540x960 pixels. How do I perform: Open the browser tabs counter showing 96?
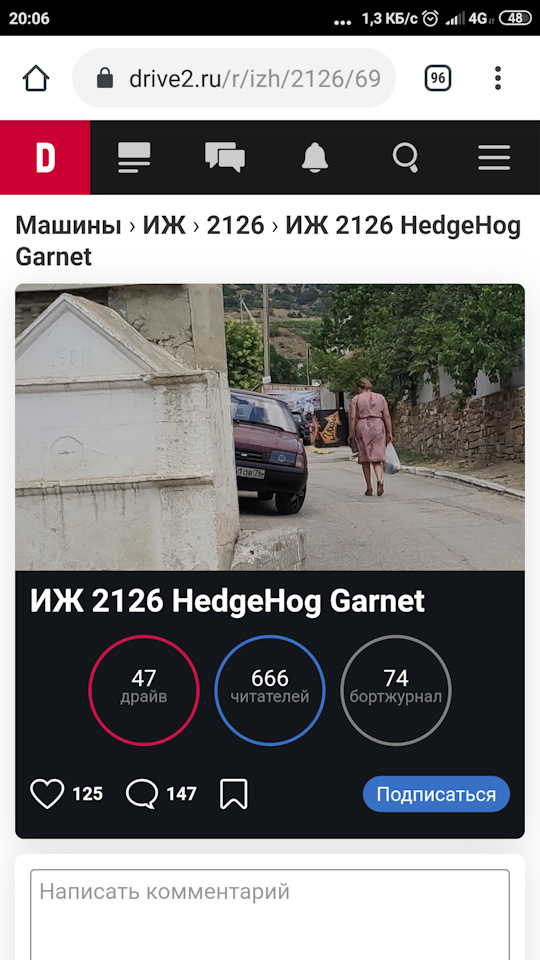click(438, 78)
